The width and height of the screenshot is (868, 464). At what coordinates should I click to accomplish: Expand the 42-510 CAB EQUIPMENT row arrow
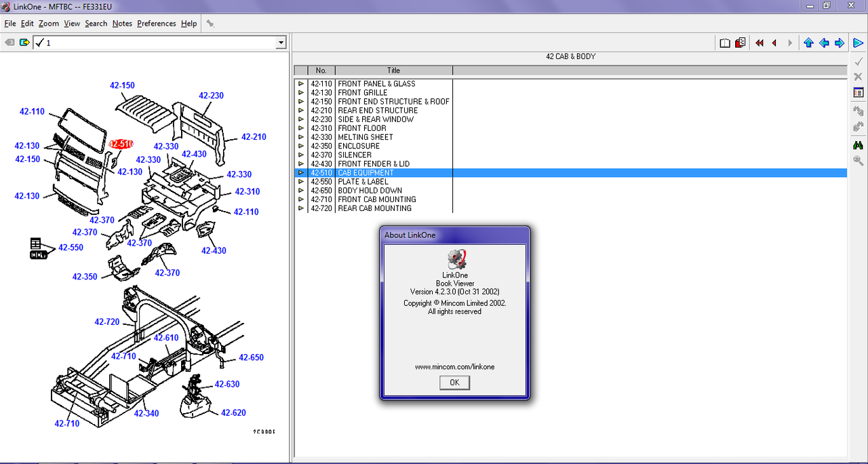click(300, 173)
